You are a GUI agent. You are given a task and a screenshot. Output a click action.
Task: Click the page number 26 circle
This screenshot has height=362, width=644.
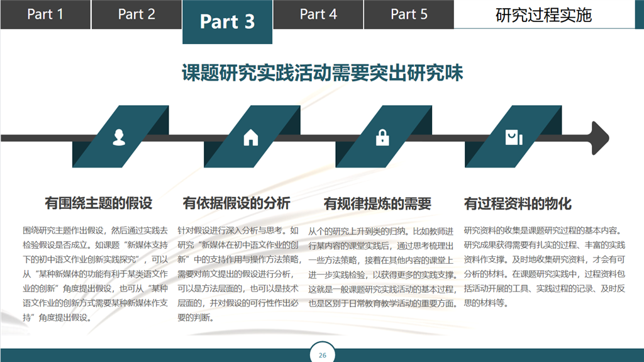(323, 355)
